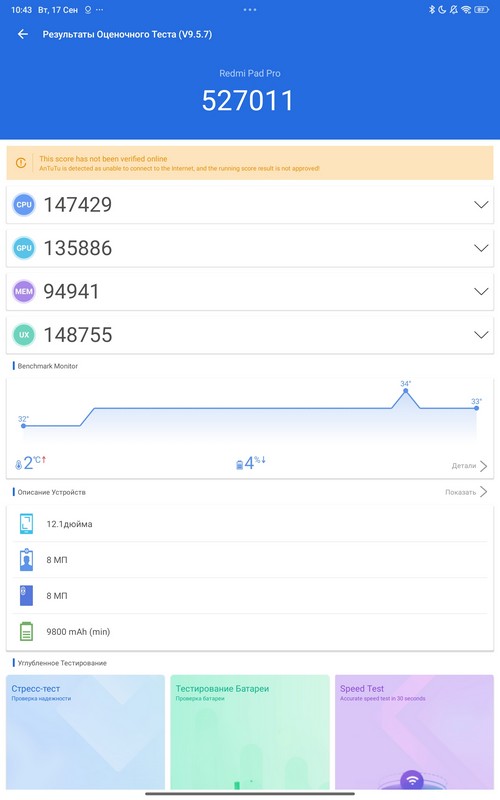Go back using the arrow icon
The image size is (500, 800).
point(22,34)
